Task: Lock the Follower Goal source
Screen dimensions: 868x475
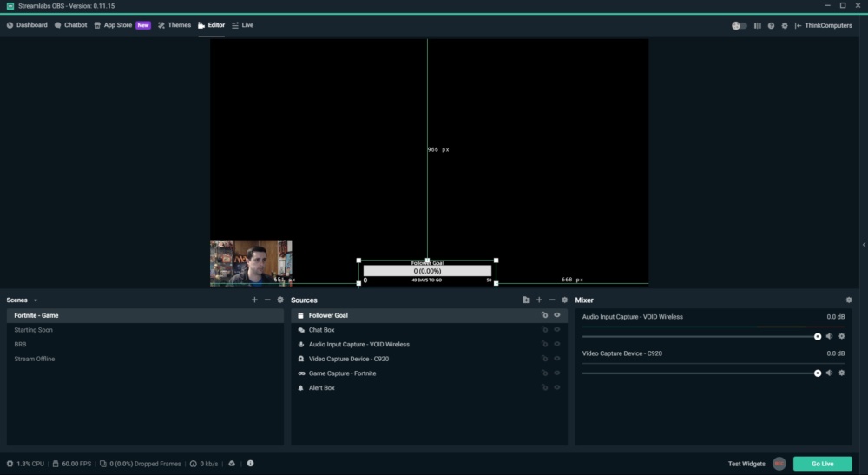Action: click(x=545, y=315)
